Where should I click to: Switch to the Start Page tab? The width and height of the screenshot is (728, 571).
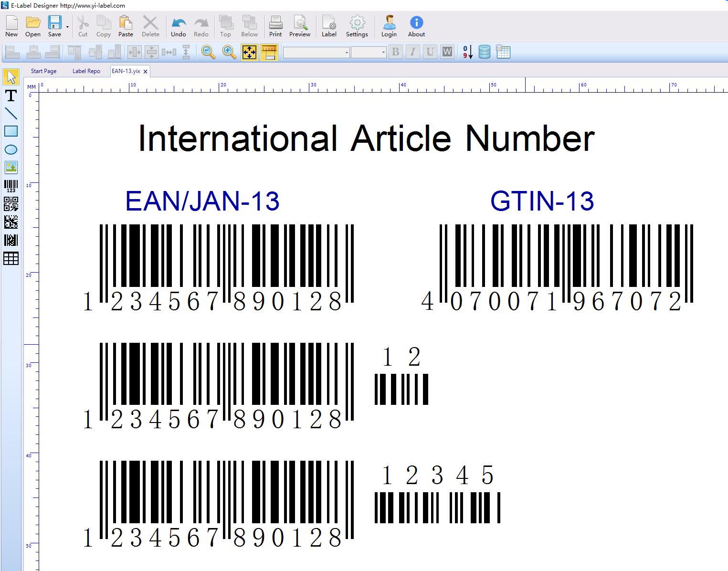(x=43, y=71)
